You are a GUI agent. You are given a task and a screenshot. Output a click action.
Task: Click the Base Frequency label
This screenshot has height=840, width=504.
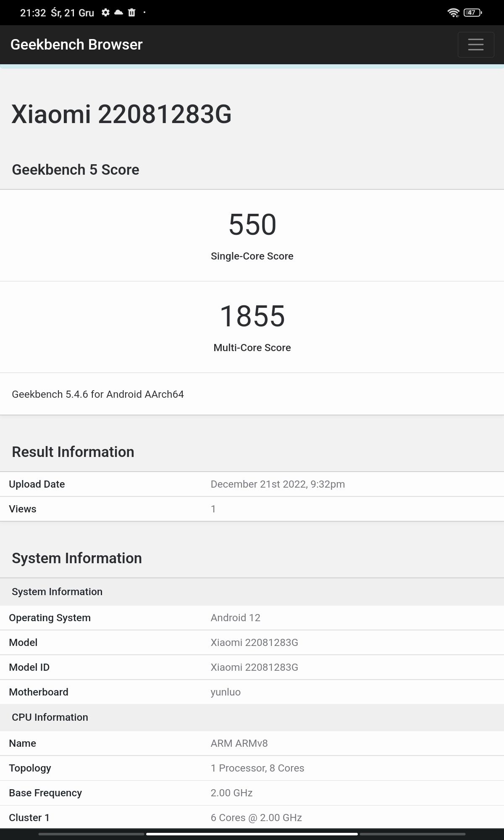[x=45, y=793]
